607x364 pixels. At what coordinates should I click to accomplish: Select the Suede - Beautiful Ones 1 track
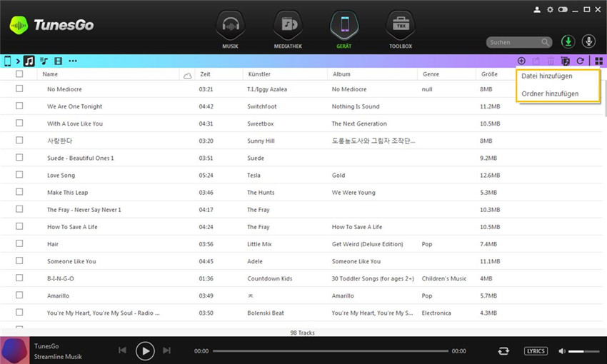81,158
